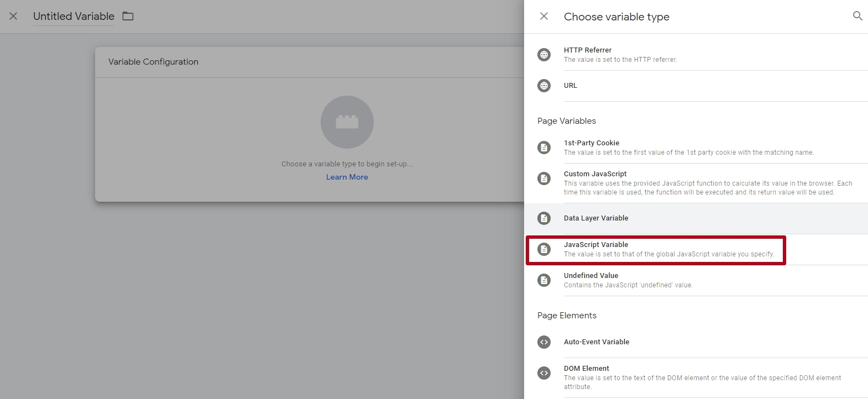Click the folder icon beside Untitled Variable
The width and height of the screenshot is (868, 399).
tap(128, 16)
